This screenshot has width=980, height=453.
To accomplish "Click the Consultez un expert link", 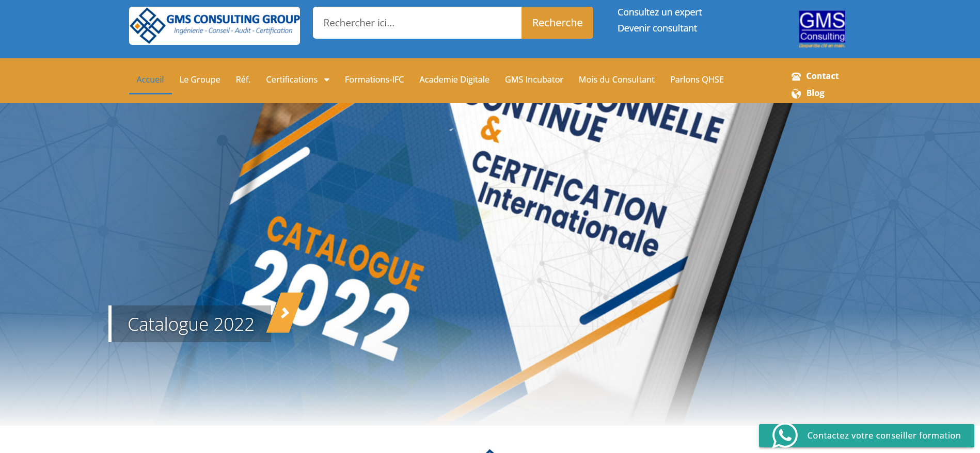I will pyautogui.click(x=659, y=12).
